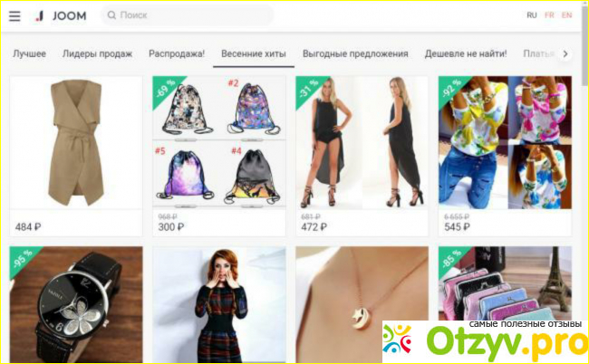The width and height of the screenshot is (589, 364).
Task: Click the search magnifier icon
Action: pyautogui.click(x=111, y=15)
